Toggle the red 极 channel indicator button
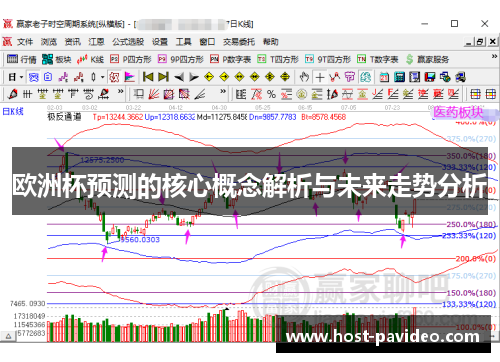This screenshot has height=362, width=500. (x=114, y=77)
